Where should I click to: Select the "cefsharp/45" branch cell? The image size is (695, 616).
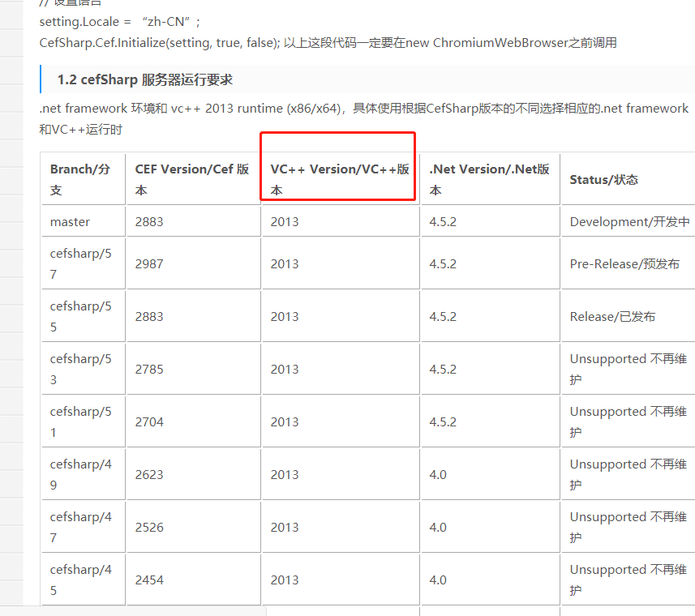[x=84, y=580]
